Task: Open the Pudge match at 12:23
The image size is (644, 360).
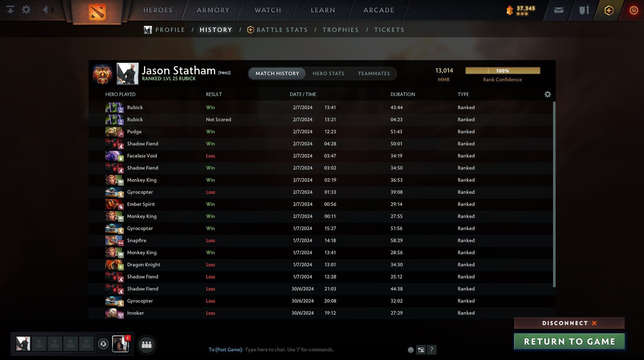Action: pyautogui.click(x=320, y=132)
